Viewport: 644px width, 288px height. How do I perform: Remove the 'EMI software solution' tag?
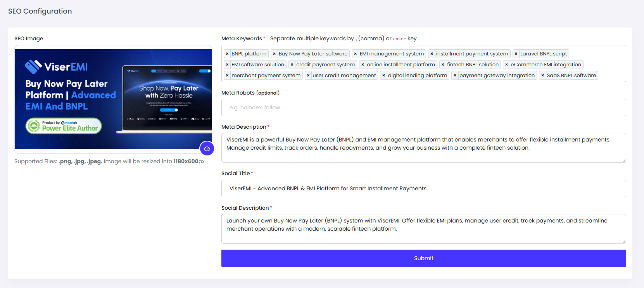click(x=227, y=65)
